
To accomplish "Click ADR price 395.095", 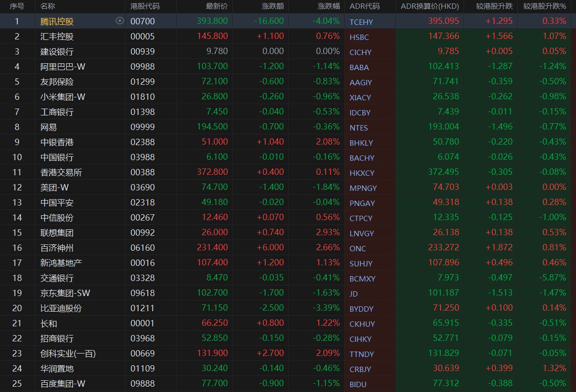I will [x=444, y=21].
